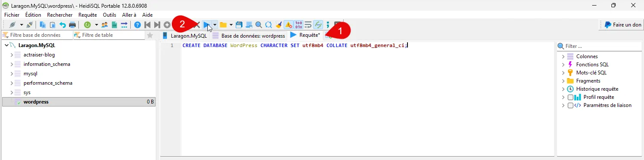The image size is (644, 160).
Task: Select the Requête* tab
Action: pos(305,35)
